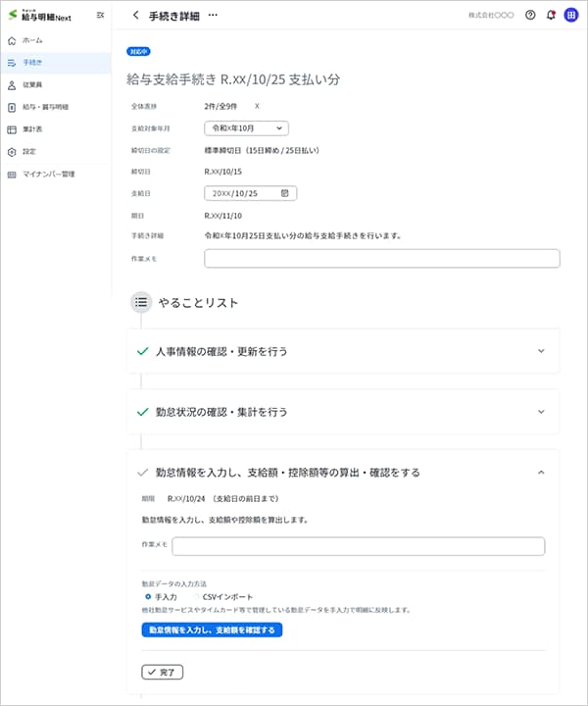Open 従業員 in the sidebar
Image resolution: width=588 pixels, height=706 pixels.
56,84
